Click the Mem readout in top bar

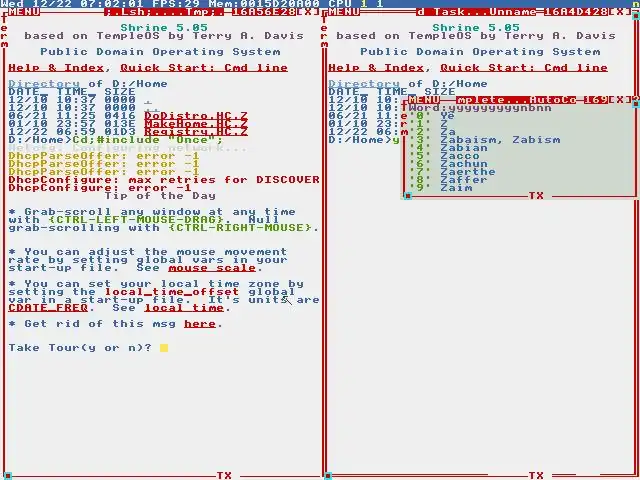(x=264, y=4)
